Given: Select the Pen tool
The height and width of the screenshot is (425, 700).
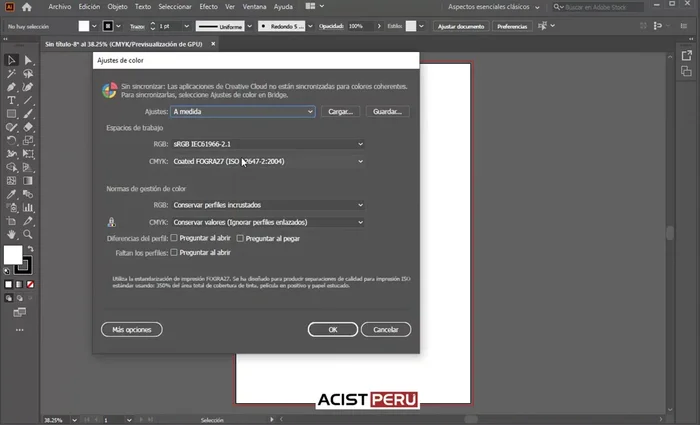Looking at the screenshot, I should pos(11,87).
